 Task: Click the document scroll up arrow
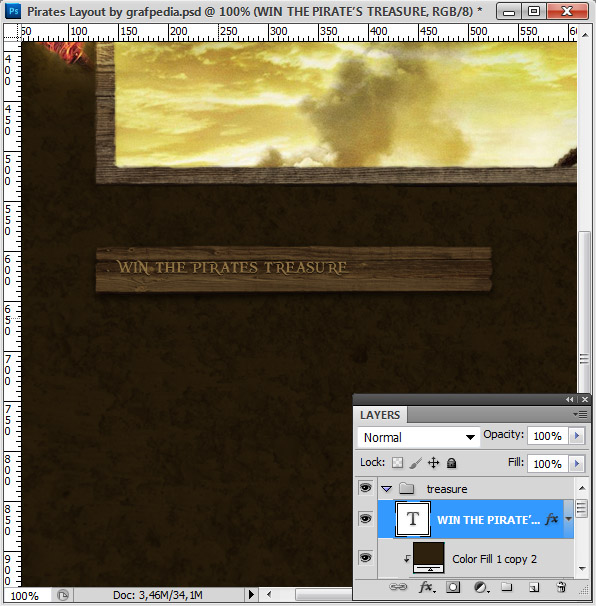[585, 35]
